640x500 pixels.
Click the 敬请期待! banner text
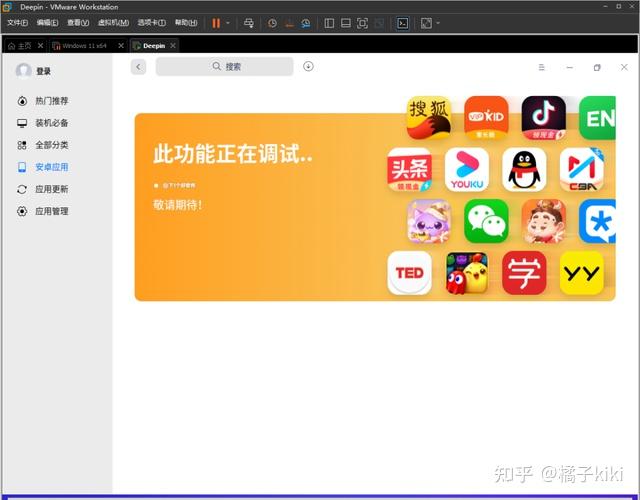click(178, 204)
